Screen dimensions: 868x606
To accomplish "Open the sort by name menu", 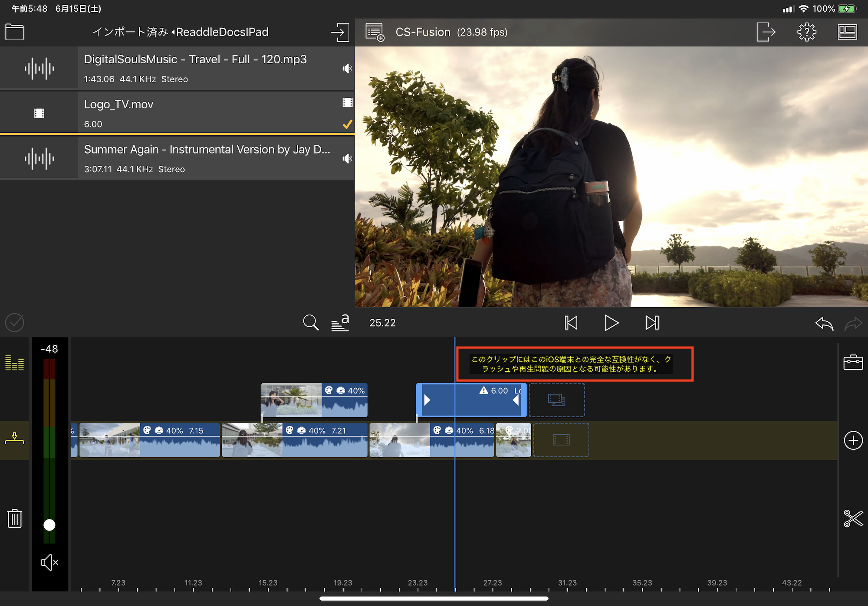I will pos(340,323).
